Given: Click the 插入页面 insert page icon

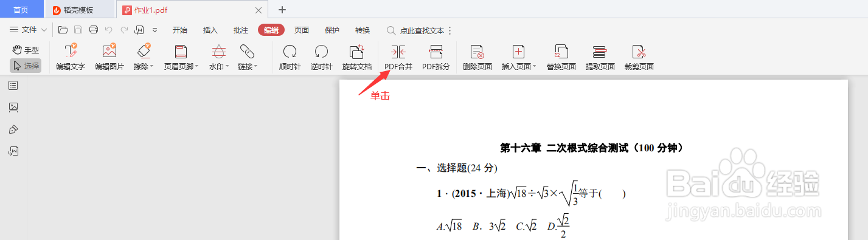Looking at the screenshot, I should [x=519, y=52].
